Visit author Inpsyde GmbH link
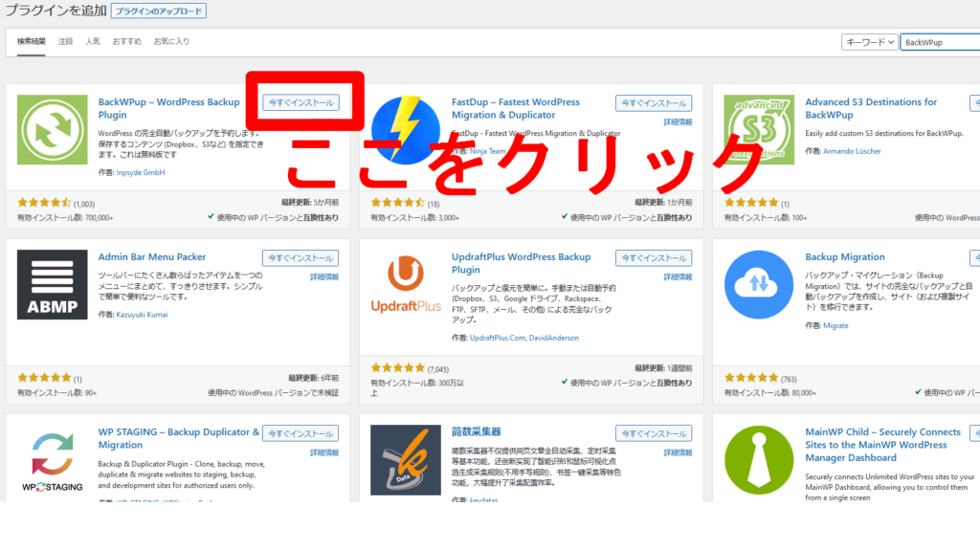This screenshot has height=551, width=980. pos(141,172)
